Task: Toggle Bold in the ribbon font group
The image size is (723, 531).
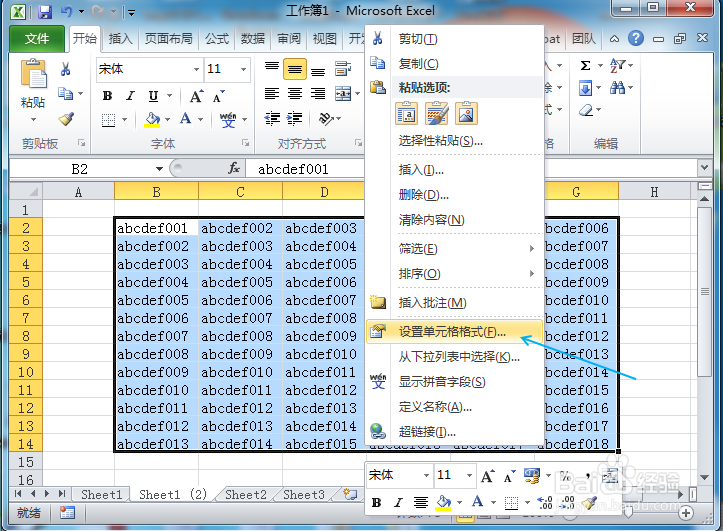Action: point(107,96)
